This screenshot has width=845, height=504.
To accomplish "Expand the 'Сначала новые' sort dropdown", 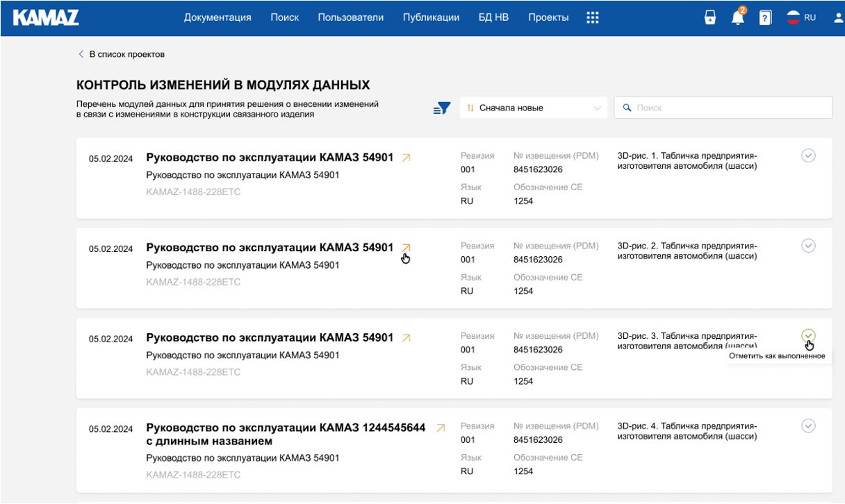I will click(x=533, y=108).
